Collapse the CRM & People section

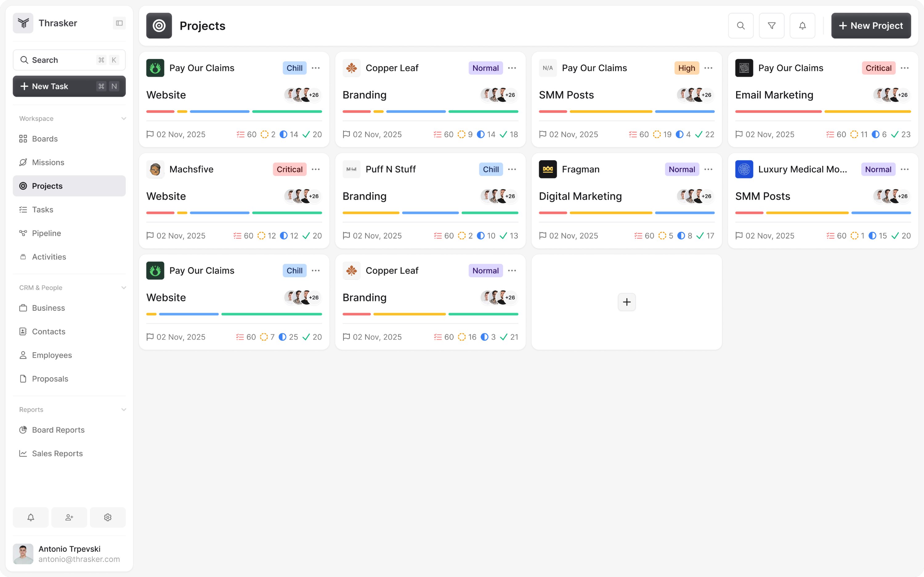tap(123, 287)
